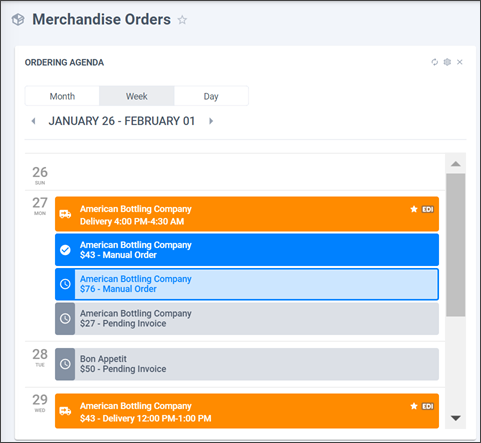481x443 pixels.
Task: Click EDI badge on Wednesday delivery
Action: click(428, 406)
